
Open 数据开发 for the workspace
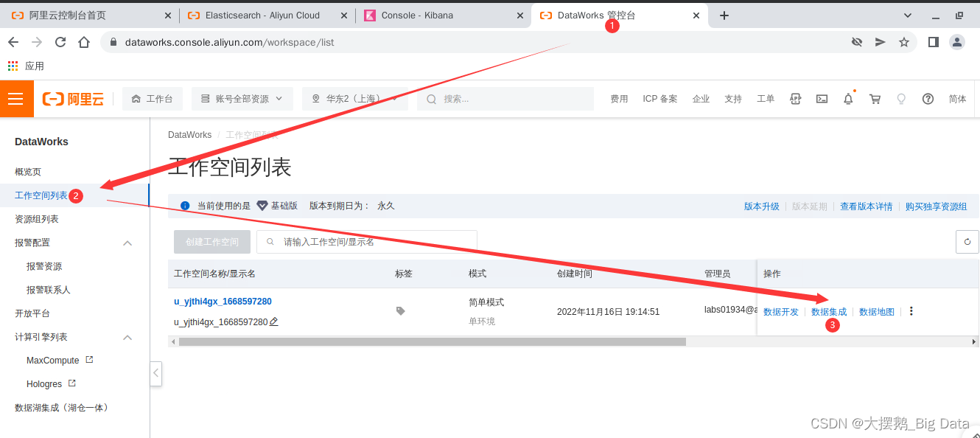tap(781, 312)
